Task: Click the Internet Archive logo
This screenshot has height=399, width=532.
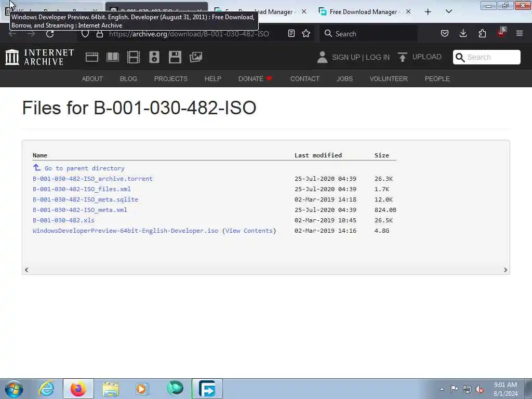Action: [x=39, y=57]
